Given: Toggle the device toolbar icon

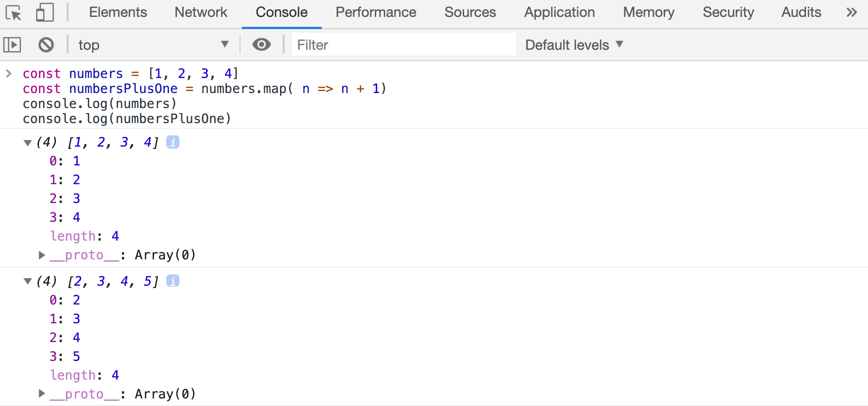Looking at the screenshot, I should tap(45, 12).
